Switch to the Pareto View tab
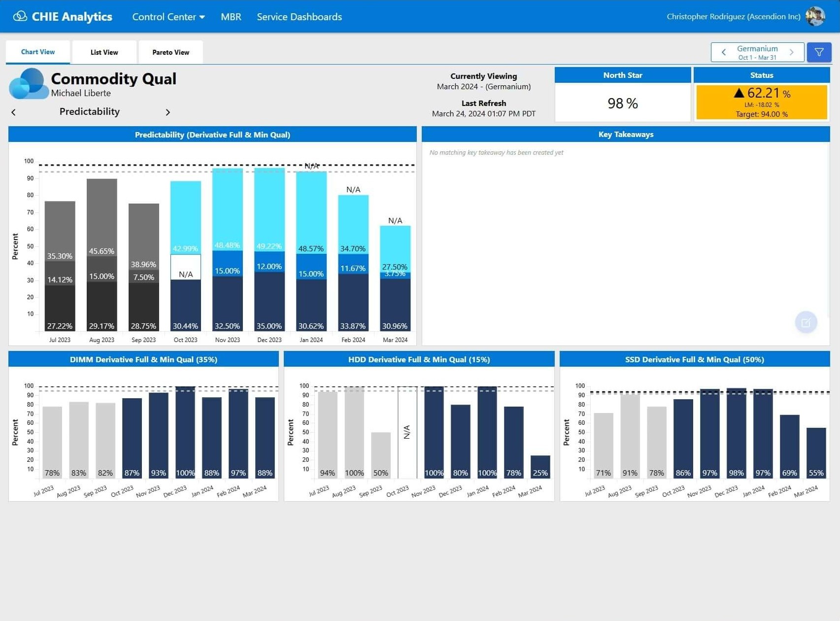The height and width of the screenshot is (621, 840). pos(171,52)
